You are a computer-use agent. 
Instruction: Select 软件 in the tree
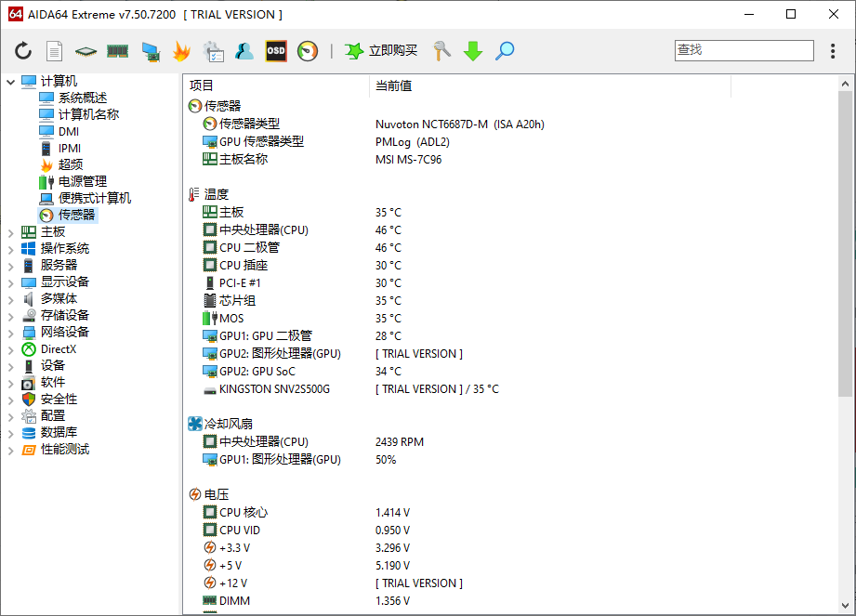52,383
